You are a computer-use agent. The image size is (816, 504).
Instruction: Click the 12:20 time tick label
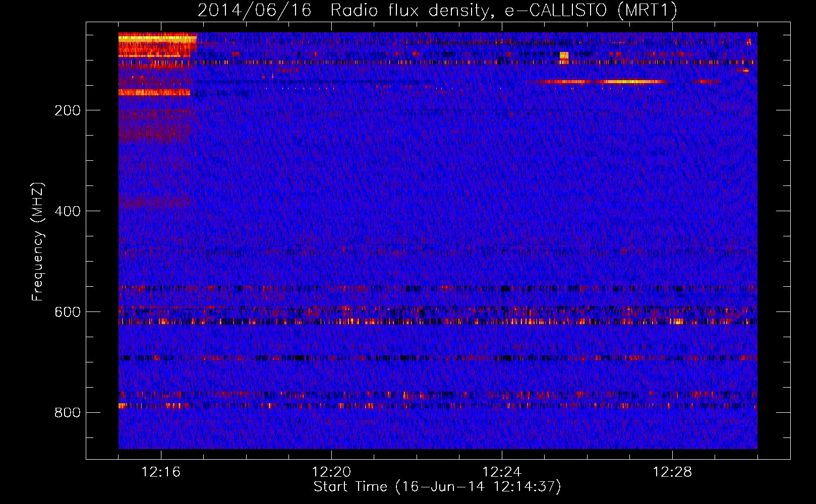point(331,472)
